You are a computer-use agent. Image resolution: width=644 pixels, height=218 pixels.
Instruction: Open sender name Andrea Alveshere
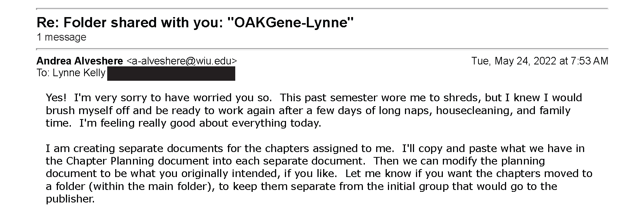[x=80, y=61]
